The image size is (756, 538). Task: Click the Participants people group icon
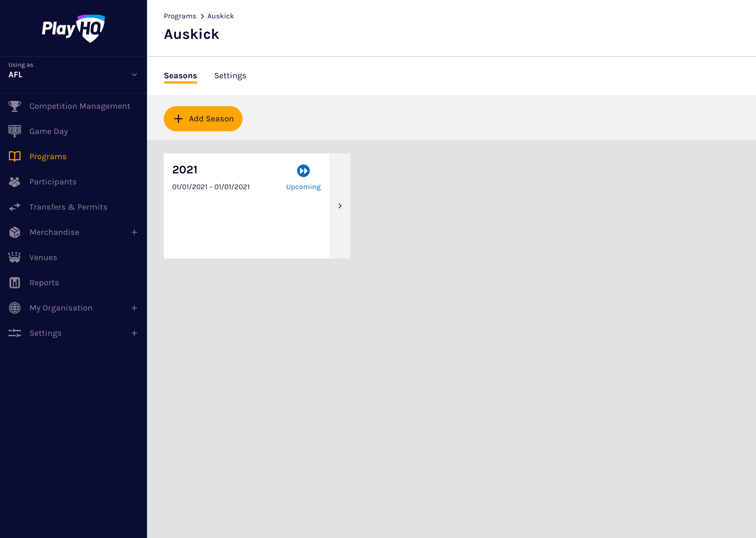14,182
